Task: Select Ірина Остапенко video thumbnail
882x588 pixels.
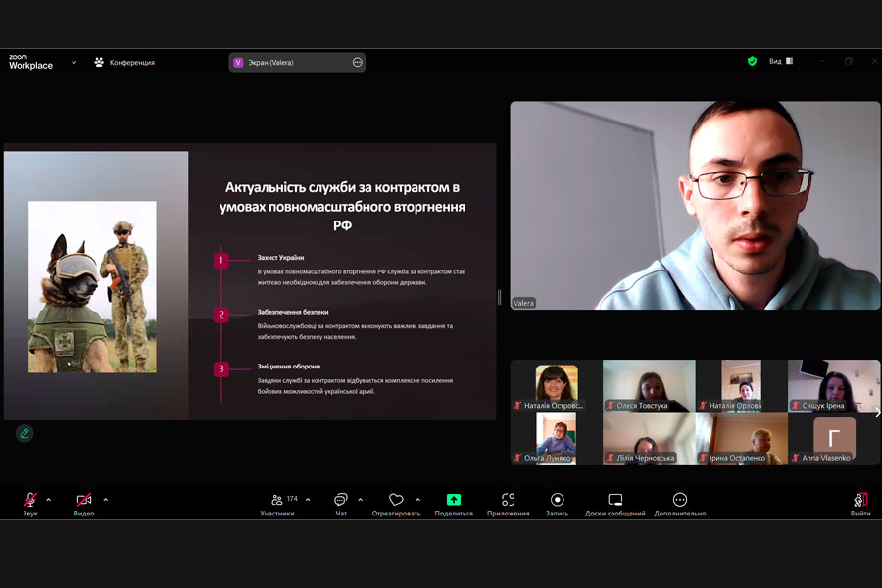Action: click(742, 438)
